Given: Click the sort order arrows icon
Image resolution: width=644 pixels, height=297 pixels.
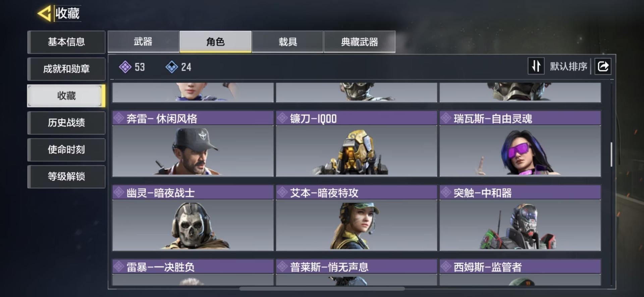Looking at the screenshot, I should (x=536, y=66).
